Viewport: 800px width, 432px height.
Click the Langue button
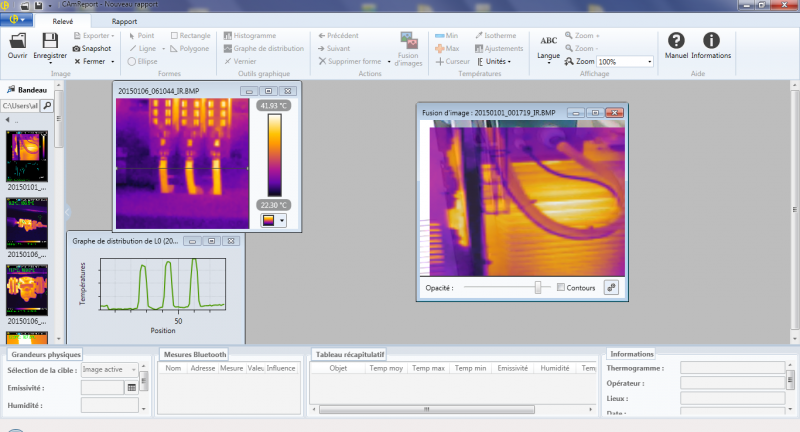549,46
